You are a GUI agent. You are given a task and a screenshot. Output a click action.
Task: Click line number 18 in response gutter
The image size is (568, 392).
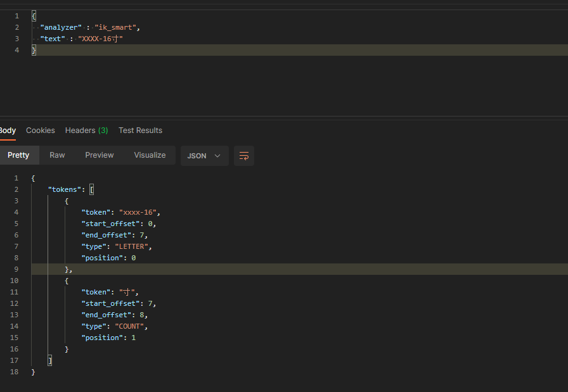click(x=14, y=372)
